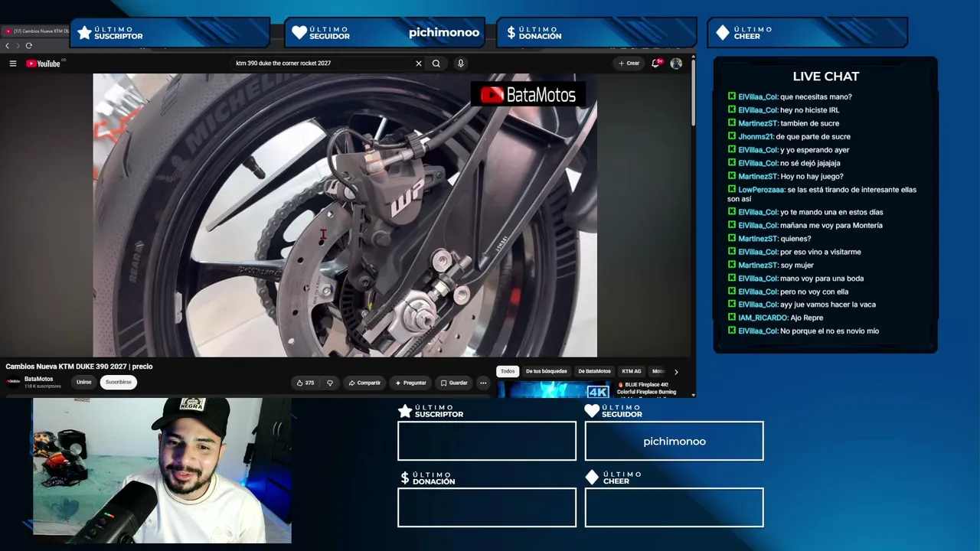Click chat message 'hey no hiciste IRL'
Image resolution: width=980 pixels, height=551 pixels.
coord(810,110)
